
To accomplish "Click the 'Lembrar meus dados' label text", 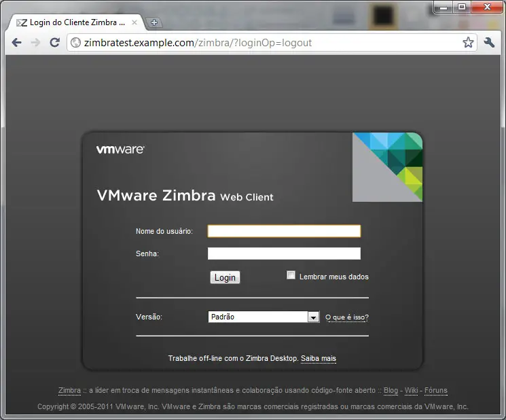I will 334,277.
